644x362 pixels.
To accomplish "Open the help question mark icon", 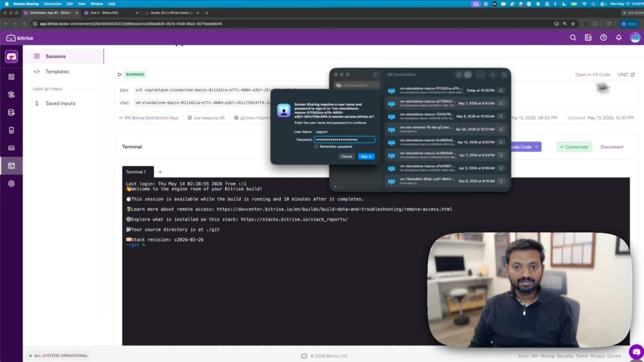I will coord(603,38).
